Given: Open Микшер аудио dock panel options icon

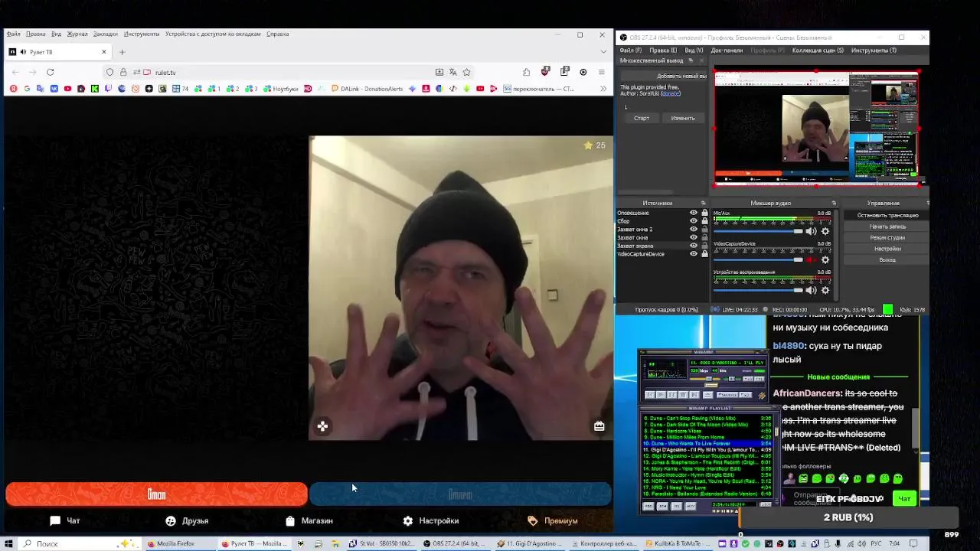Looking at the screenshot, I should pyautogui.click(x=834, y=203).
